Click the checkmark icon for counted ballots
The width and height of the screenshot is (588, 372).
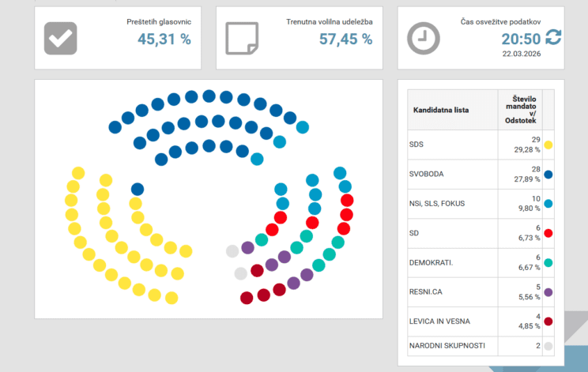[x=60, y=37]
